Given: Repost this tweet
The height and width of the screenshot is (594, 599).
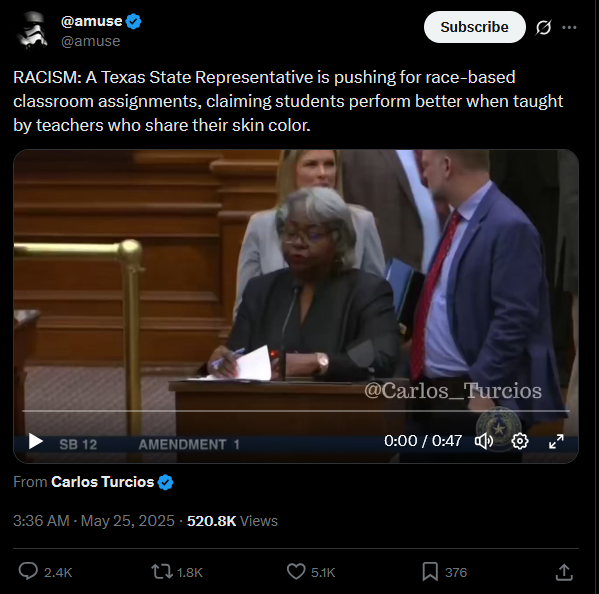Looking at the screenshot, I should (x=162, y=572).
